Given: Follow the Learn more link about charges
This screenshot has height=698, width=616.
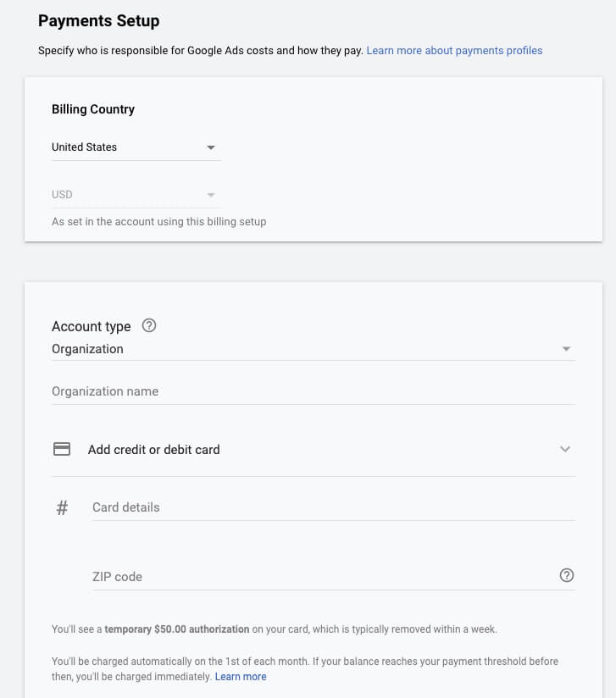Looking at the screenshot, I should (241, 677).
